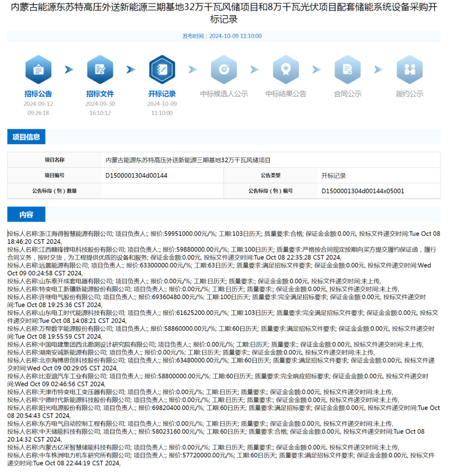Click the 公告类型 value 开标记录 in table
This screenshot has height=476, width=450.
(333, 175)
